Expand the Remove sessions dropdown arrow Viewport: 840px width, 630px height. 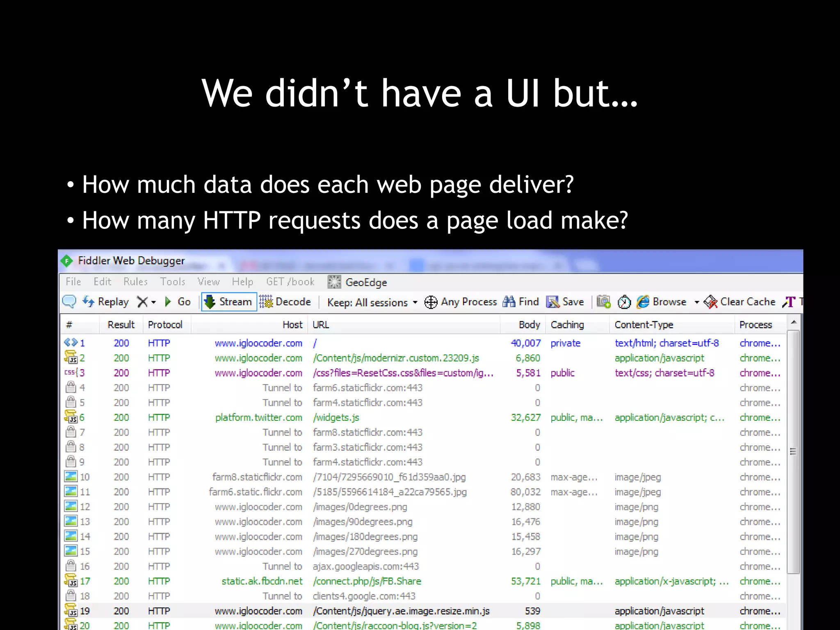[153, 303]
